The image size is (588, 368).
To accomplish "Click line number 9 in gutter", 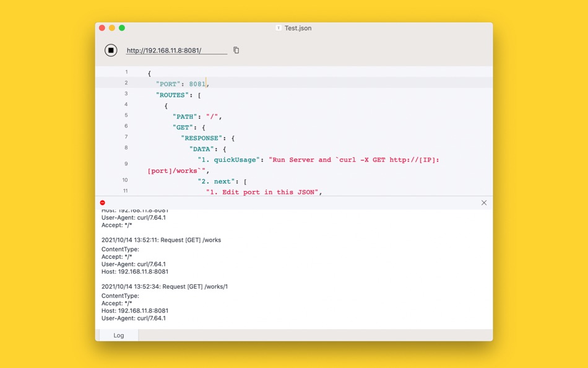I will coord(126,164).
